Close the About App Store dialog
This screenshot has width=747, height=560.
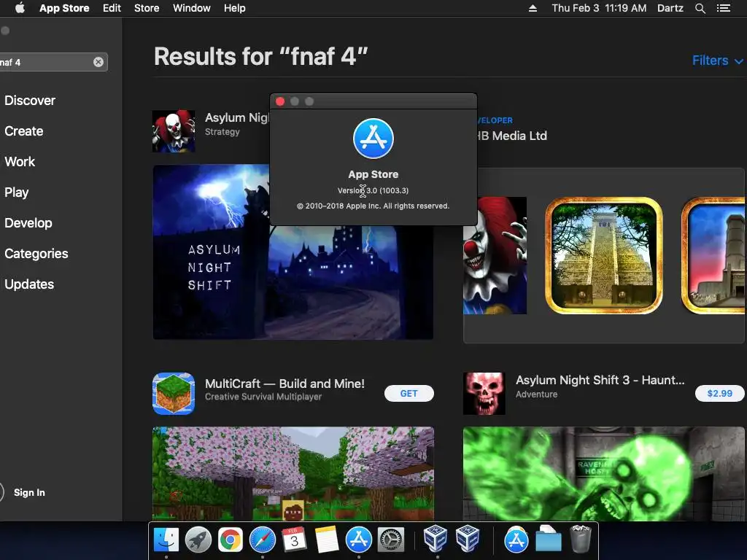[280, 101]
